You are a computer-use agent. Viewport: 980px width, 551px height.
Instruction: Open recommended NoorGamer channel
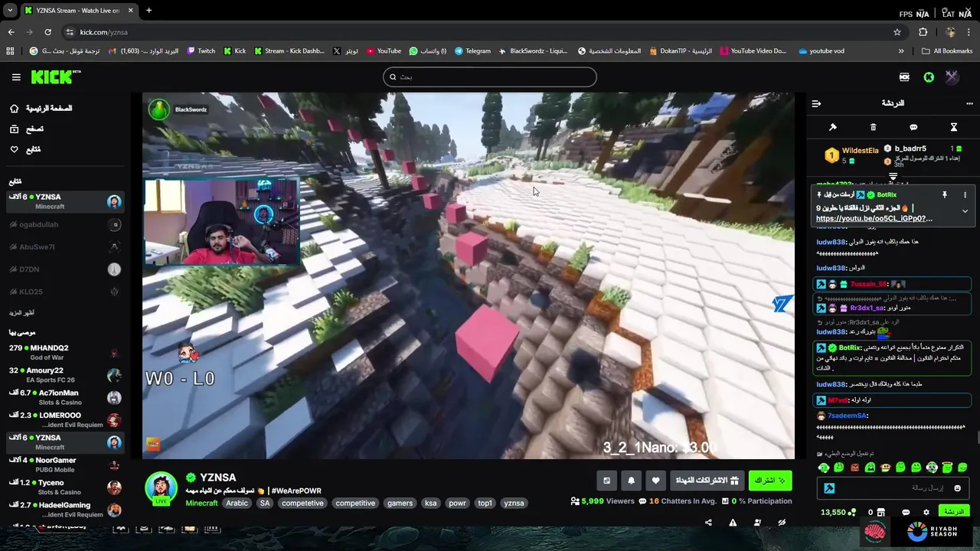click(65, 465)
